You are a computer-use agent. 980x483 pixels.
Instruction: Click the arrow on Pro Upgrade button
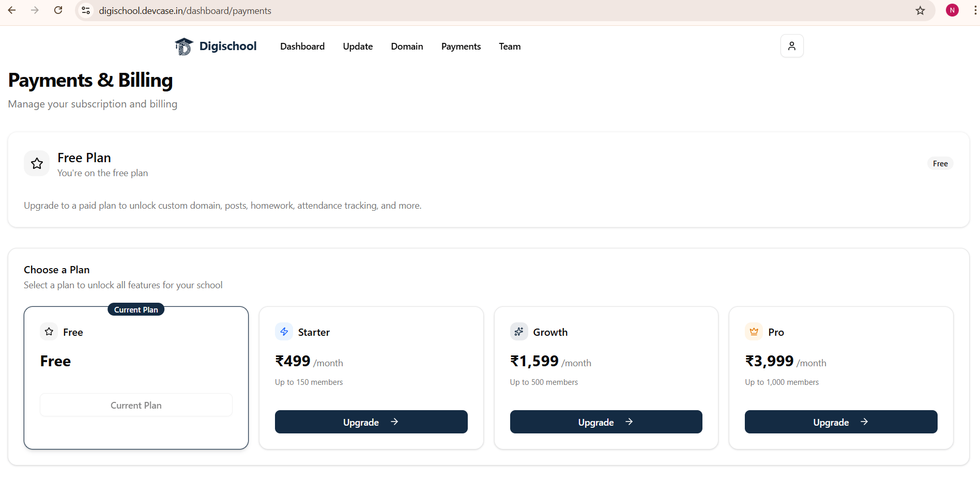[864, 422]
